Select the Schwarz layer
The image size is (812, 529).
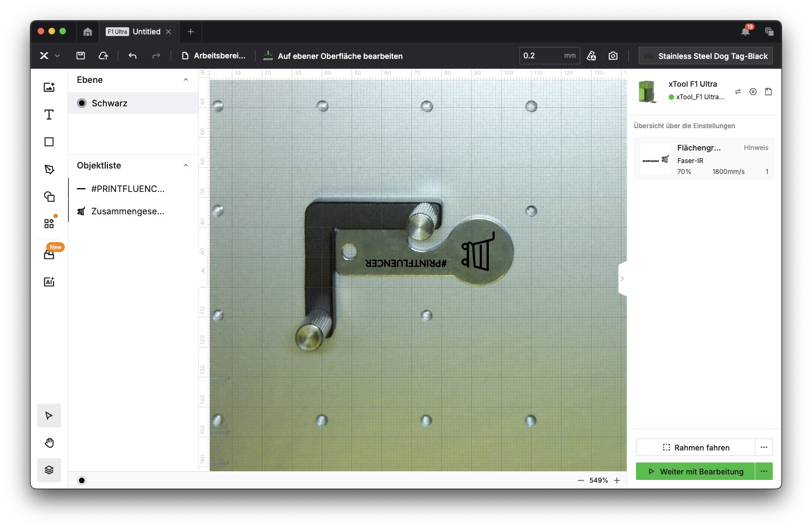[133, 103]
